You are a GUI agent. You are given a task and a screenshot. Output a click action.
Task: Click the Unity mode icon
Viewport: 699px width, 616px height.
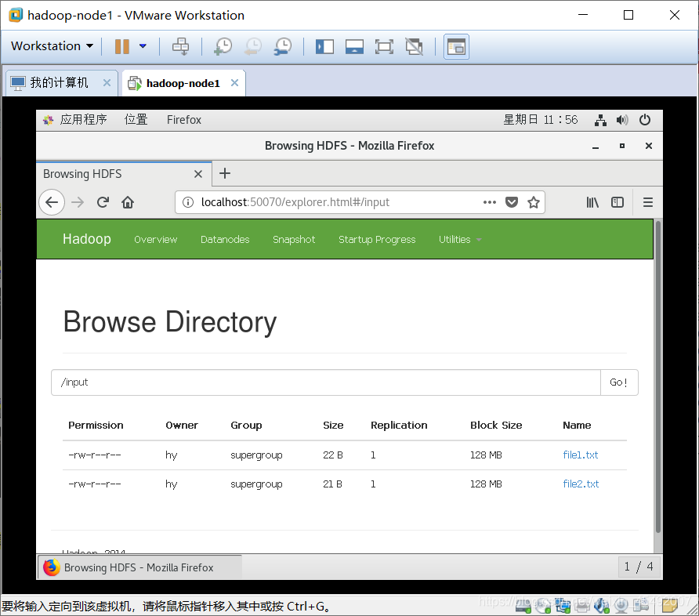(414, 46)
